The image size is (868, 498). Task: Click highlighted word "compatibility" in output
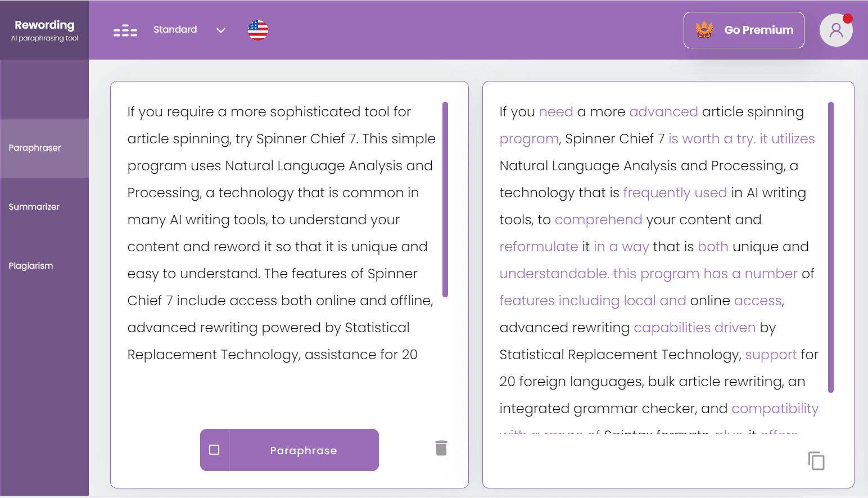pos(775,409)
